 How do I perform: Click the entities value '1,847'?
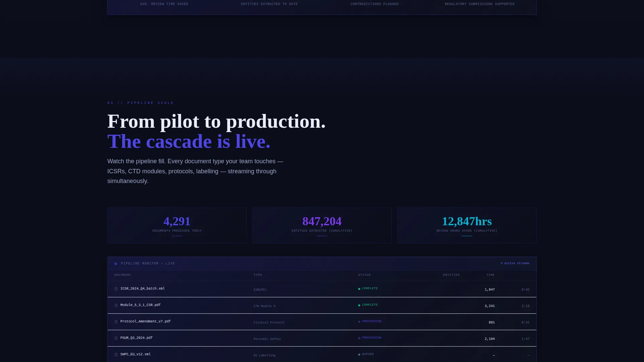point(490,290)
